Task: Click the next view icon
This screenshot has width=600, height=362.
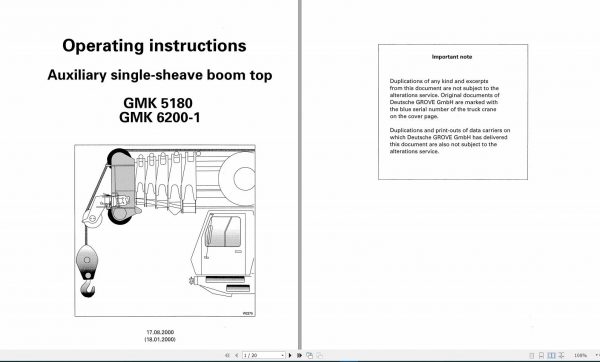Action: point(319,355)
